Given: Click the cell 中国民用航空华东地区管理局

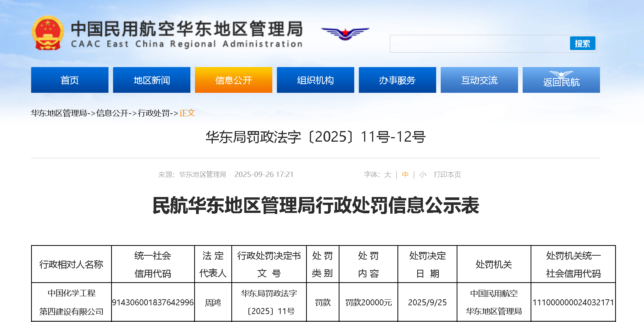Looking at the screenshot, I should tap(494, 302).
